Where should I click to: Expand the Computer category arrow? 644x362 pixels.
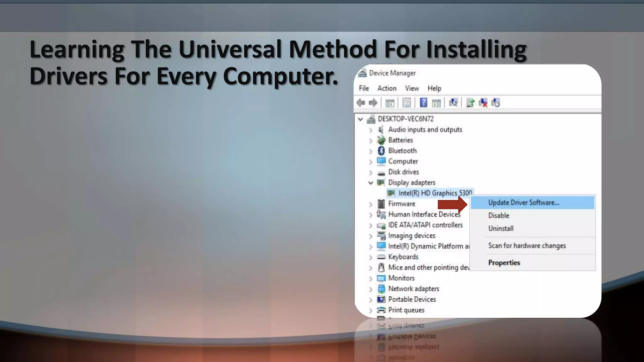(x=371, y=162)
